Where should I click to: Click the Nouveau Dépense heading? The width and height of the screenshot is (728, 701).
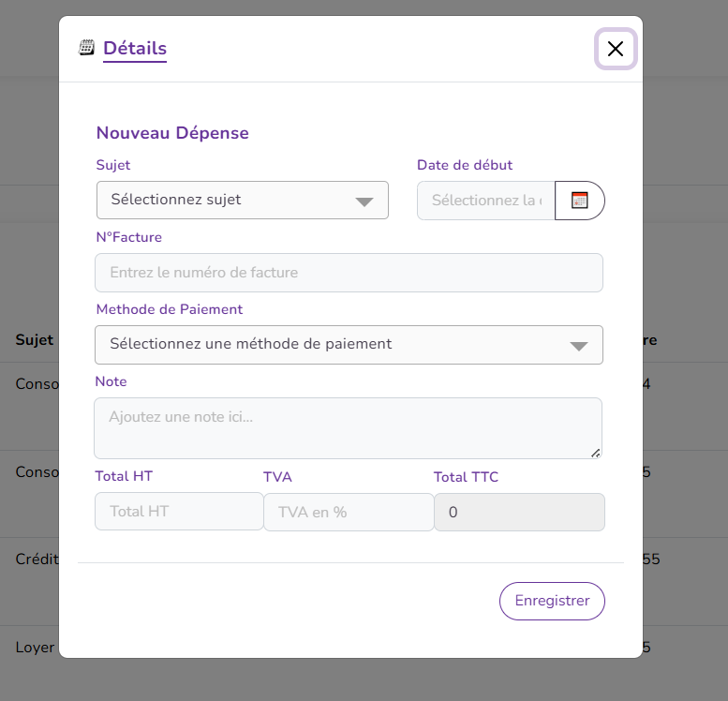pyautogui.click(x=172, y=133)
